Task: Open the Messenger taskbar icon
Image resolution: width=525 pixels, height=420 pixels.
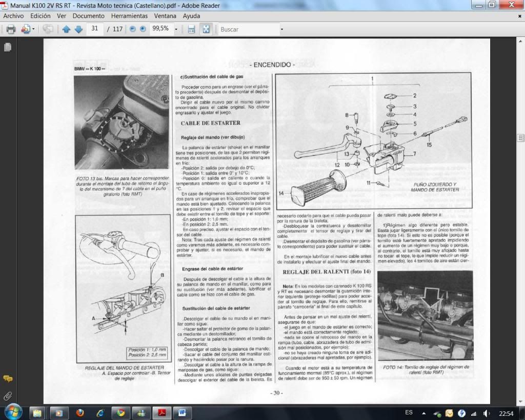Action: pos(142,413)
